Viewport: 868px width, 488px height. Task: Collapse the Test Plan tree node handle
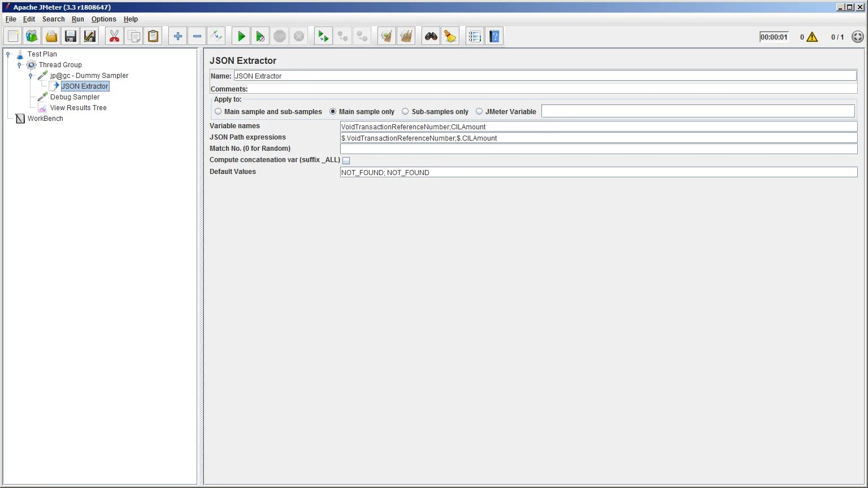8,54
